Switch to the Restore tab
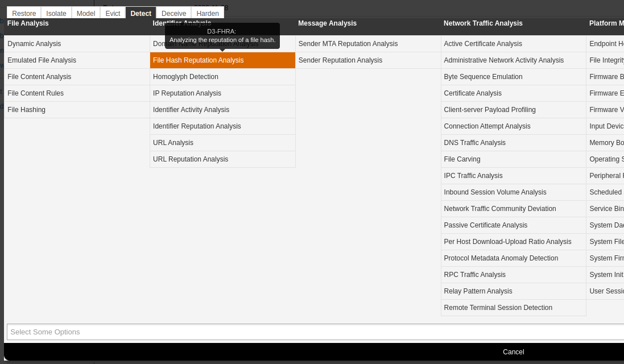624x364 pixels. (x=24, y=13)
